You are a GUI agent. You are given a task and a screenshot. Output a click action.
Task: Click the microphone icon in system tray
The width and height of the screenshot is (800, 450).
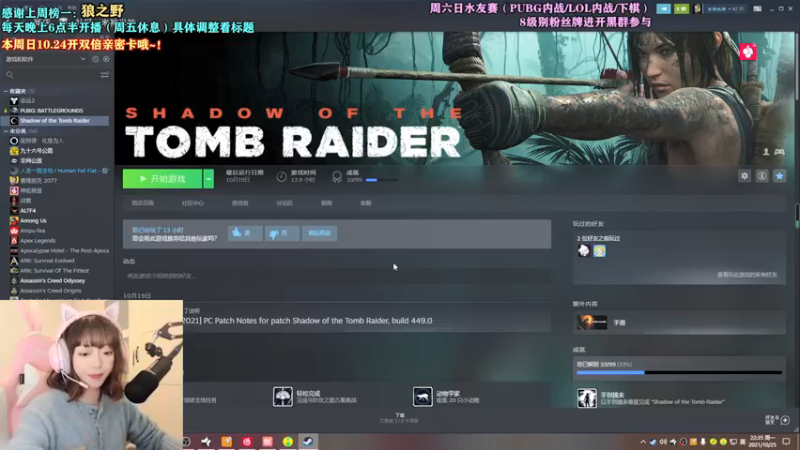(x=703, y=442)
